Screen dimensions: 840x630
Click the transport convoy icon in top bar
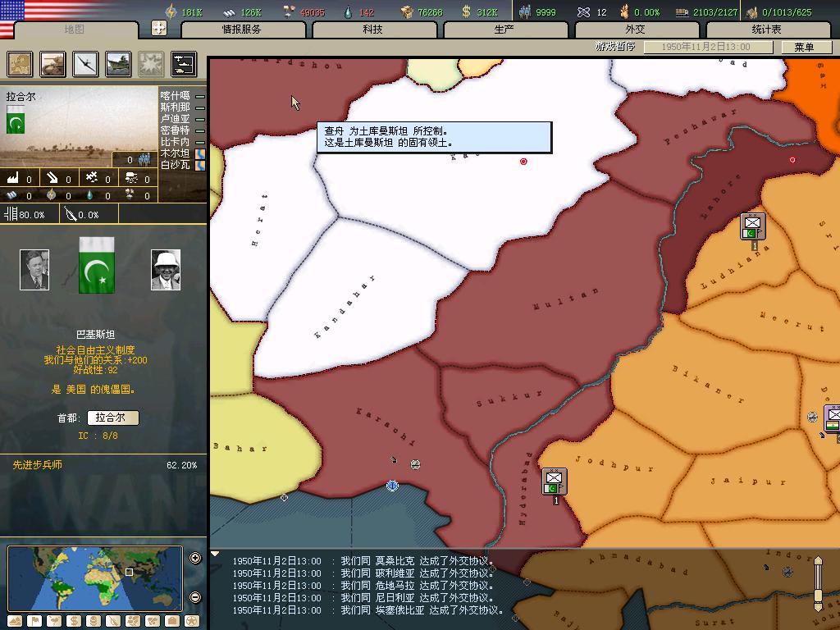[682, 11]
